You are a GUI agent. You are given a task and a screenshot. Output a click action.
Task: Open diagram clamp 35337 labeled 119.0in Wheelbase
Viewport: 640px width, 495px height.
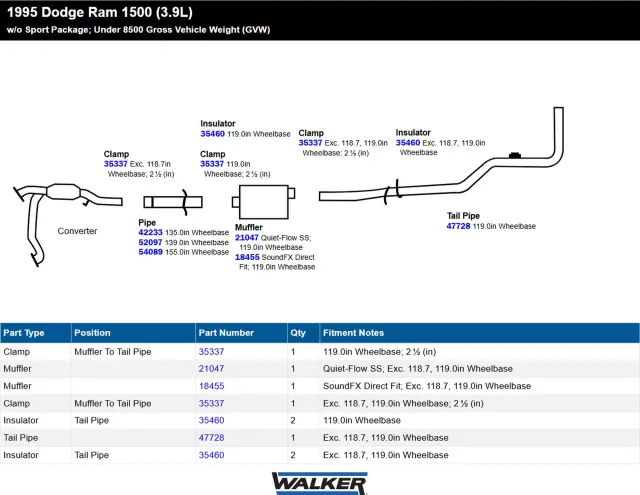[x=212, y=164]
